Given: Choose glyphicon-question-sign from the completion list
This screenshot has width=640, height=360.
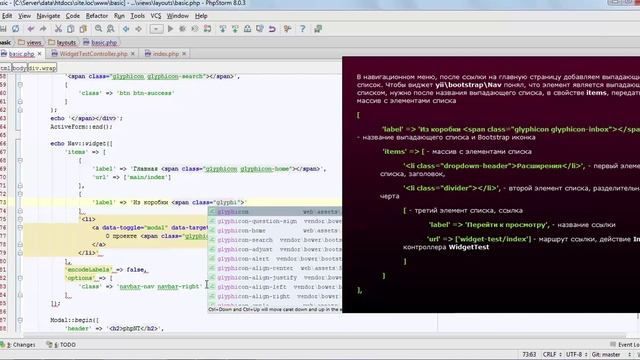Looking at the screenshot, I should point(275,221).
